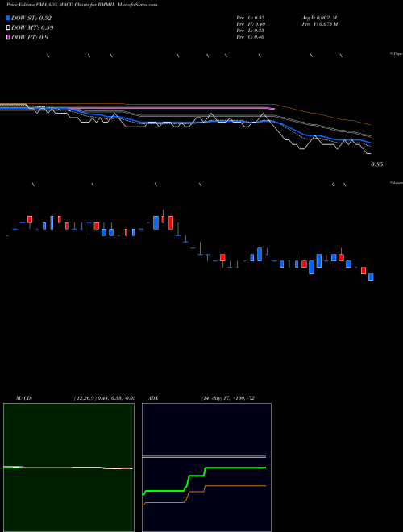Select the 'DOW ST: 0.52' legend text

[31, 18]
